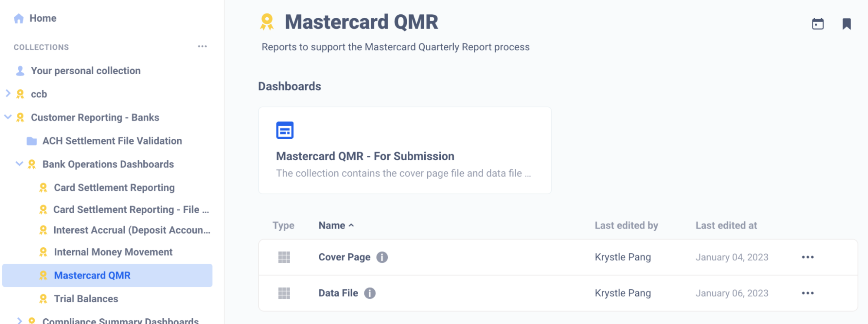Click the collection description text

396,47
